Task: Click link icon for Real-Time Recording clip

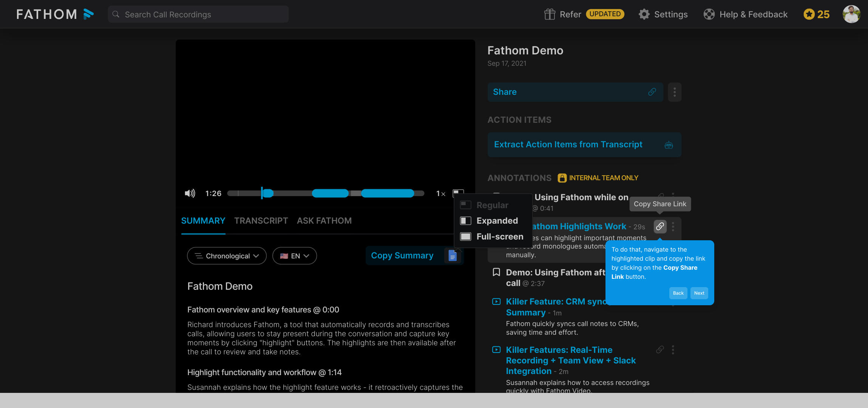Action: tap(660, 349)
